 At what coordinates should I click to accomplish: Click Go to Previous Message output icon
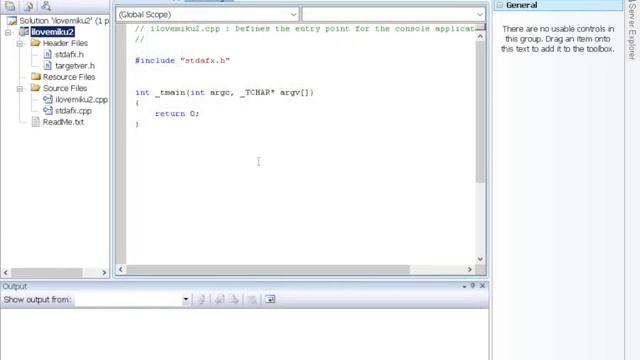point(220,300)
